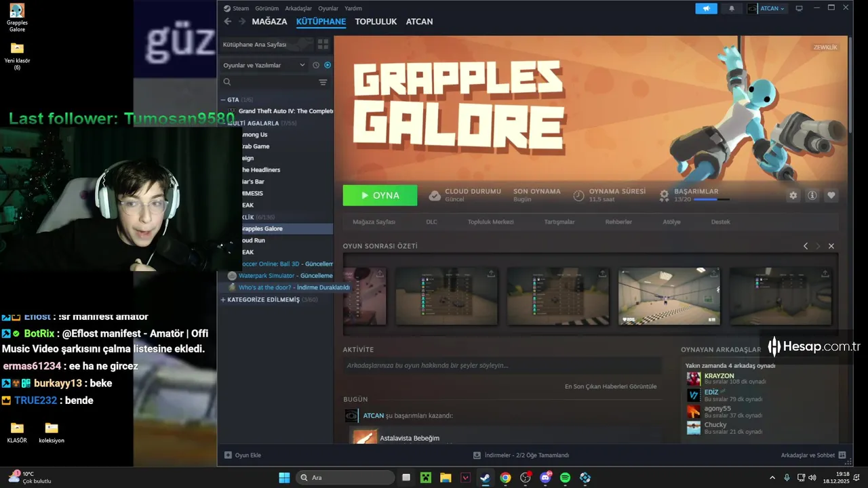This screenshot has width=868, height=488.
Task: Open the Arkadaşlar menu
Action: click(298, 8)
